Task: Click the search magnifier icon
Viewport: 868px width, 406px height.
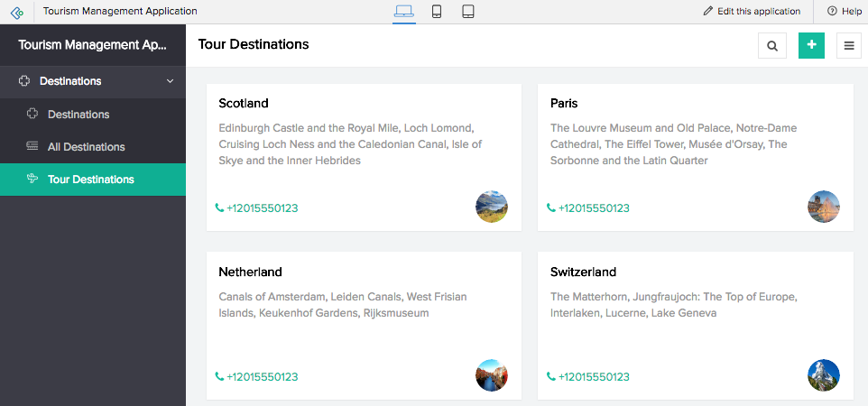Action: (x=772, y=45)
